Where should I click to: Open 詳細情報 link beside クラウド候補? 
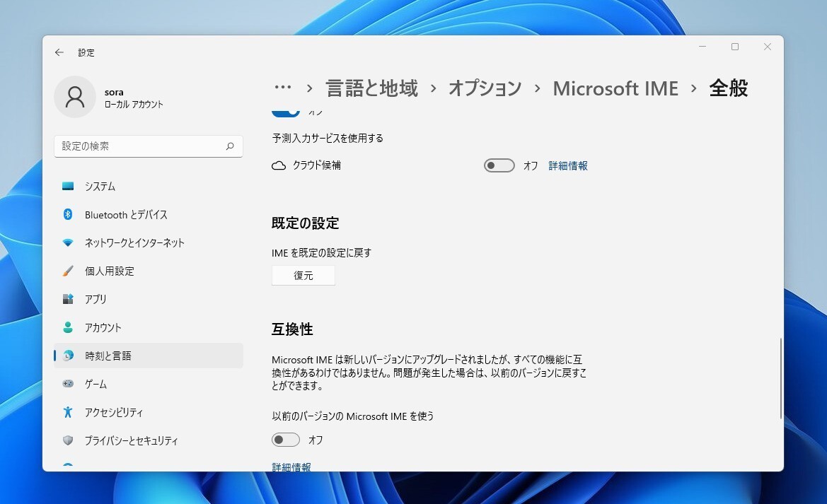568,166
